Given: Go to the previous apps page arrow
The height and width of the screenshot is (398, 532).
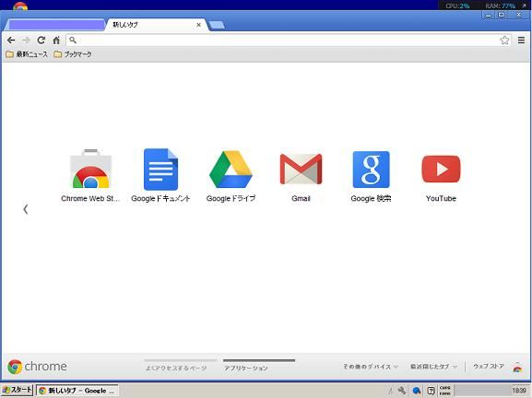Looking at the screenshot, I should pyautogui.click(x=26, y=209).
